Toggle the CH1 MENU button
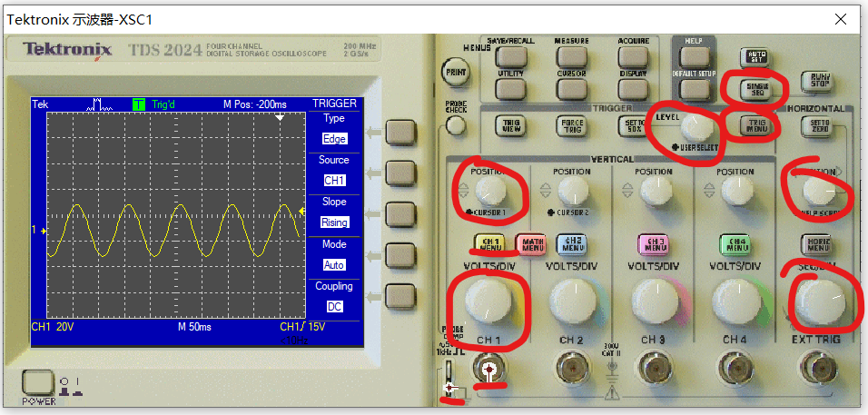The height and width of the screenshot is (415, 868). 491,243
